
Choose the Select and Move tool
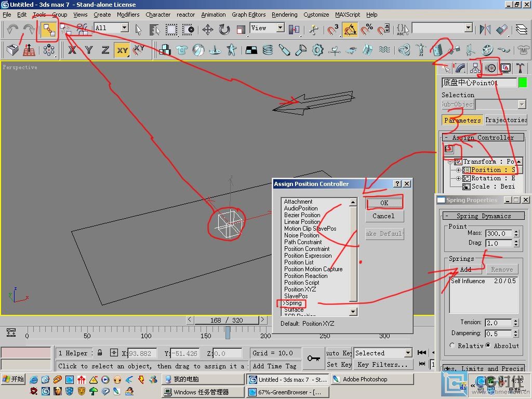click(x=207, y=30)
